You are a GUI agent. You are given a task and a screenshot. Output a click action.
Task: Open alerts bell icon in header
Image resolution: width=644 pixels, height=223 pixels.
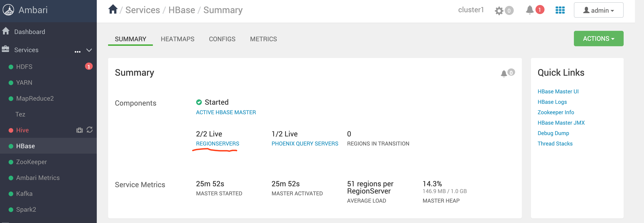click(530, 10)
